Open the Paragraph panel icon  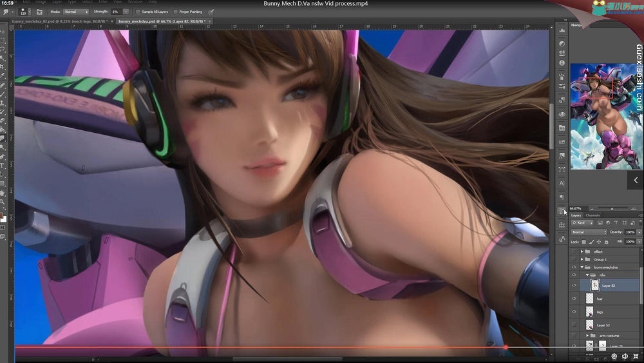point(562,197)
